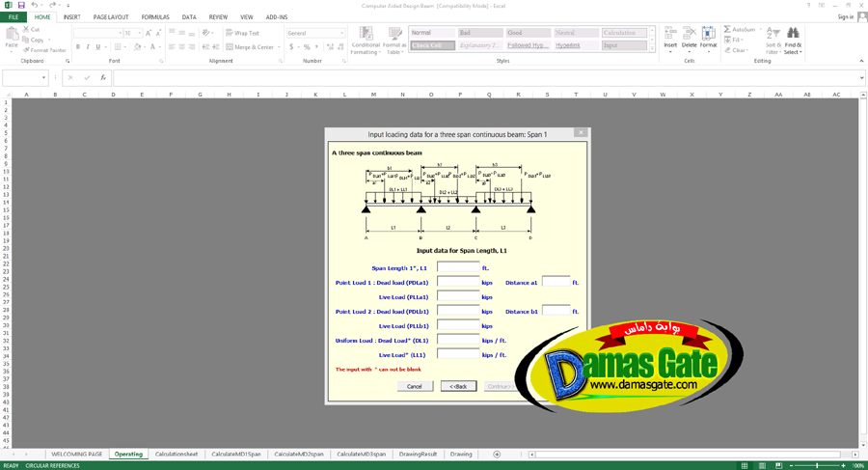Image resolution: width=868 pixels, height=470 pixels.
Task: Switch to FORMULAS tab
Action: click(x=155, y=17)
